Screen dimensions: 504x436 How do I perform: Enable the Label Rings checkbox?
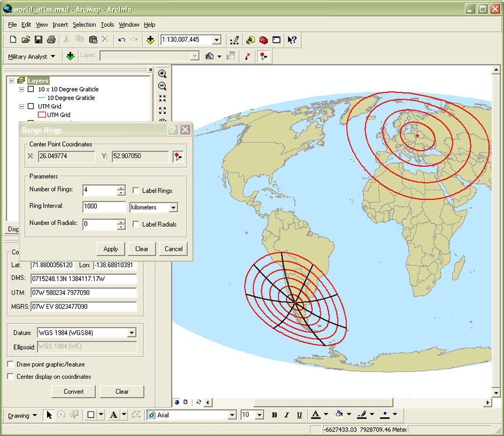click(137, 191)
